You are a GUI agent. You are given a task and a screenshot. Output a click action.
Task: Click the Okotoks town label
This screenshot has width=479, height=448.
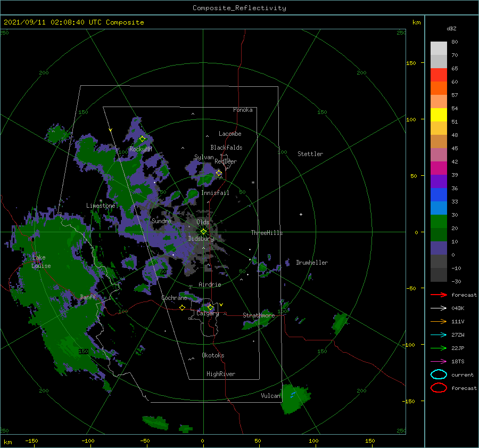click(213, 355)
